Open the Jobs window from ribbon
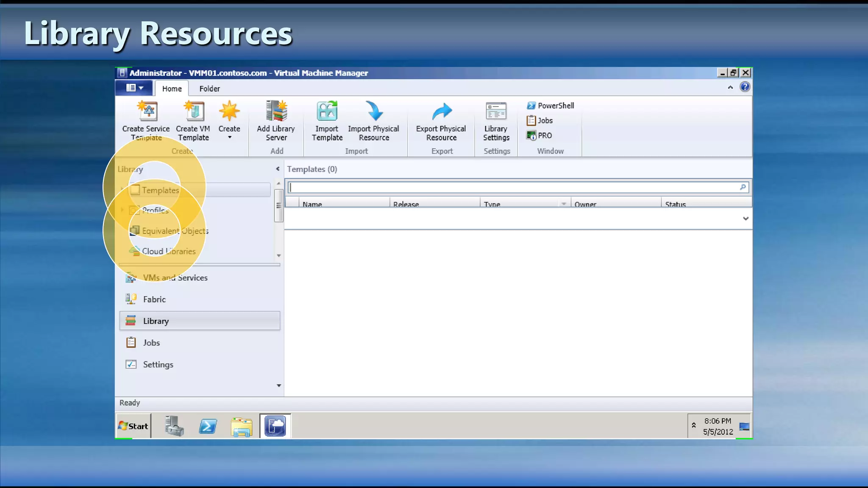 tap(540, 120)
